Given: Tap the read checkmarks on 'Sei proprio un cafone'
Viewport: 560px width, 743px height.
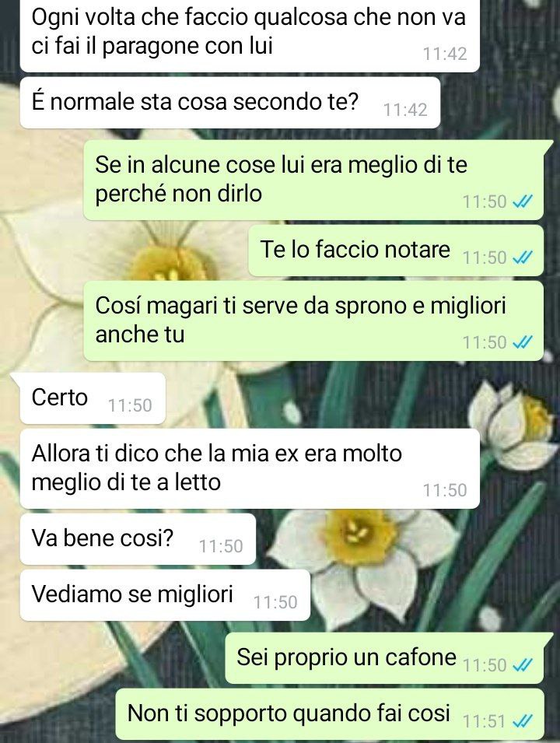Looking at the screenshot, I should 523,665.
